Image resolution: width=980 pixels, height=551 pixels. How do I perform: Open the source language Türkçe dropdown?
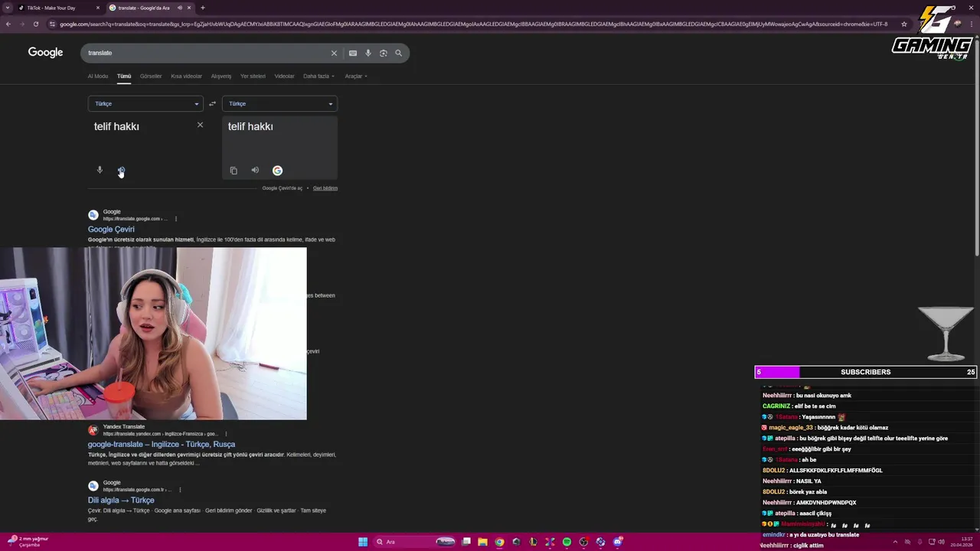tap(145, 104)
